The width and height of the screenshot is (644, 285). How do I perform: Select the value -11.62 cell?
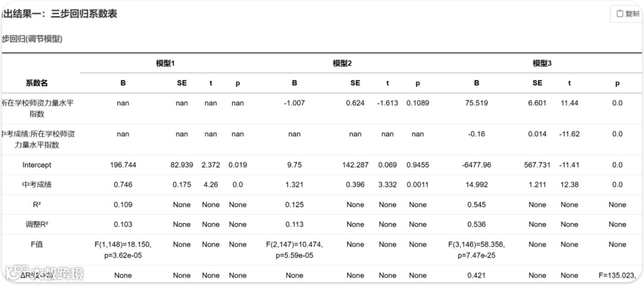569,134
